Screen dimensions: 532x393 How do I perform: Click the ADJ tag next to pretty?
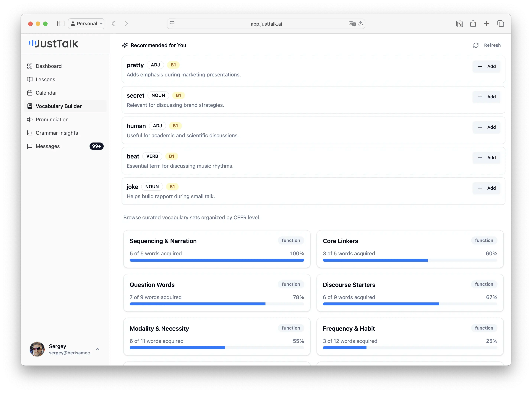tap(155, 65)
